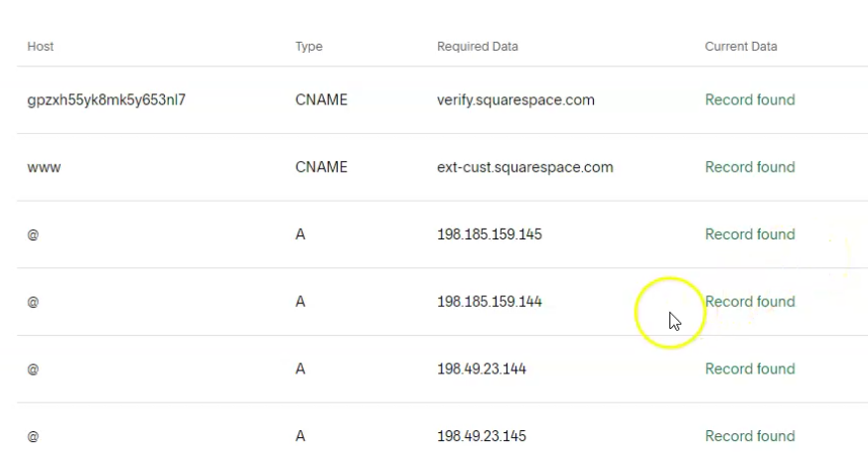
Task: Click the @ host for 198.185.159.145
Action: pos(33,234)
